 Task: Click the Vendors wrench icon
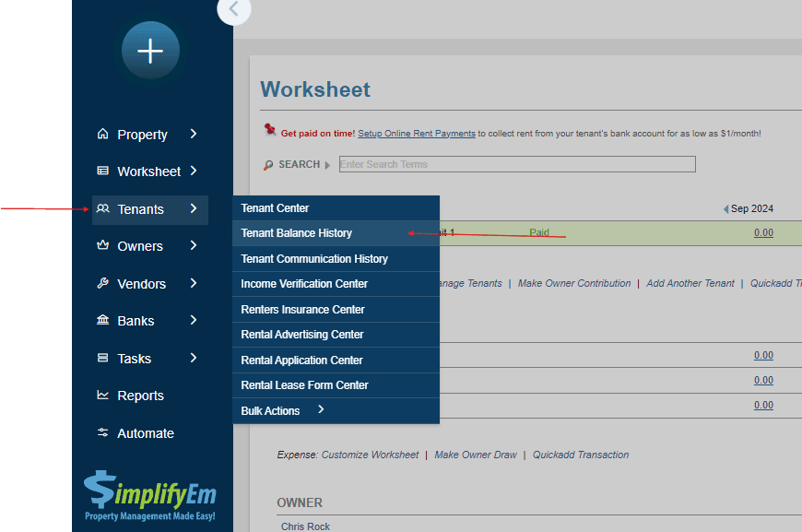click(x=102, y=284)
